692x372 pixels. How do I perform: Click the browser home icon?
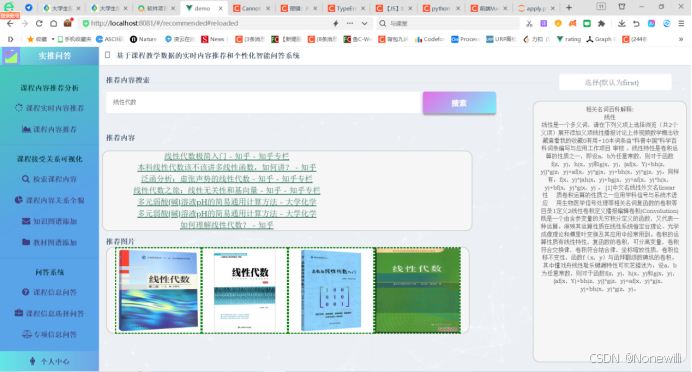[53, 23]
